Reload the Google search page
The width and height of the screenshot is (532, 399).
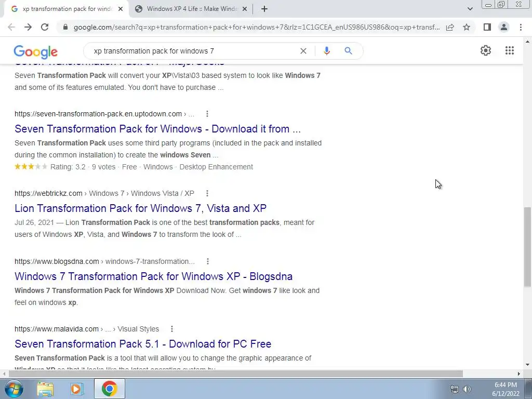45,27
